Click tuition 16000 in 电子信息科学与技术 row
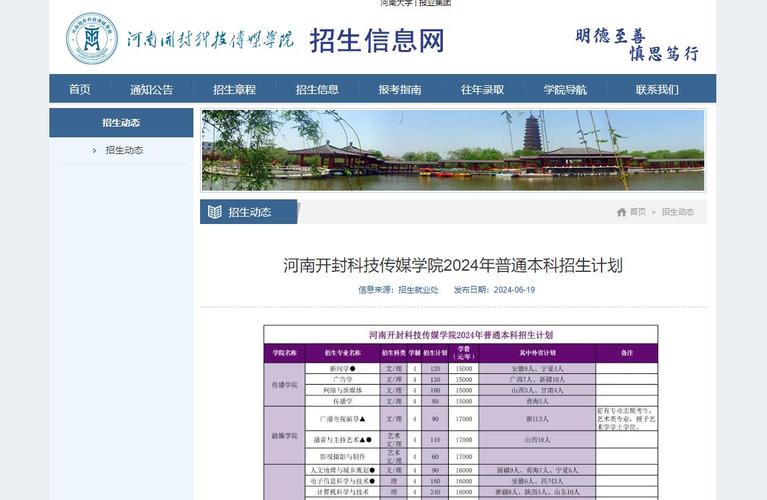Image resolution: width=767 pixels, height=500 pixels. point(464,481)
